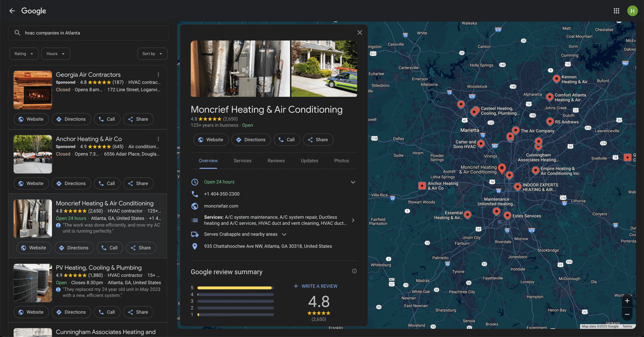This screenshot has width=644, height=337.
Task: Open the moncriefair.com link
Action: tap(221, 206)
